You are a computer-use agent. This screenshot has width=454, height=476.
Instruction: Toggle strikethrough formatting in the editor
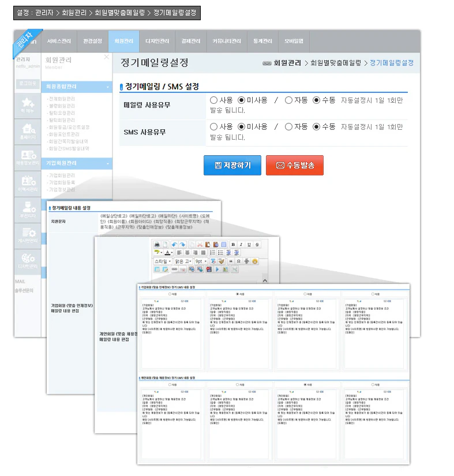click(x=257, y=245)
